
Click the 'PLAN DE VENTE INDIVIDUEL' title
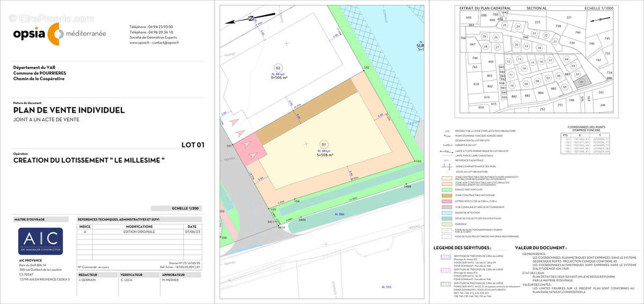pyautogui.click(x=69, y=110)
